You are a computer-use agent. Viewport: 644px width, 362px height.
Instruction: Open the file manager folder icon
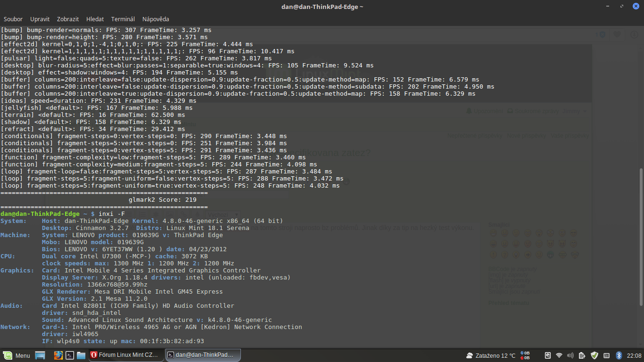(x=81, y=355)
